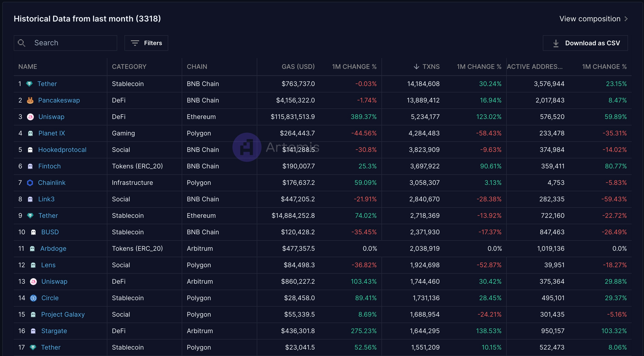The width and height of the screenshot is (644, 356).
Task: Open the Stargate link
Action: 54,331
